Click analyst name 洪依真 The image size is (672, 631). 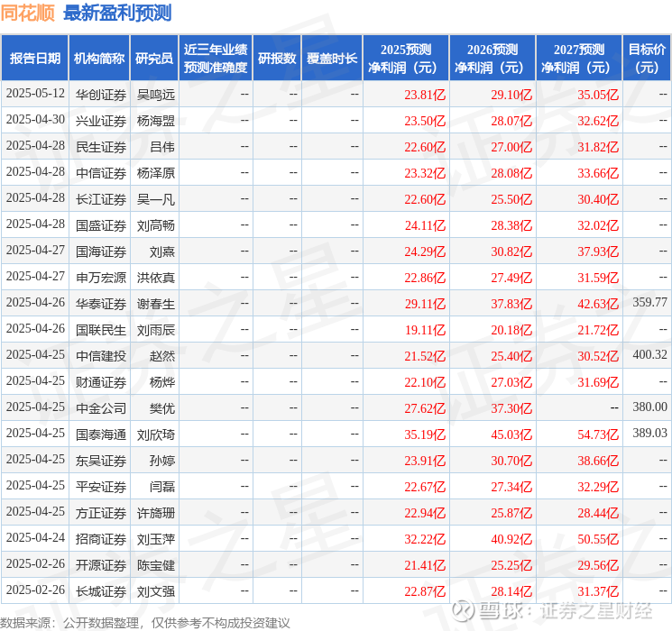pyautogui.click(x=155, y=278)
